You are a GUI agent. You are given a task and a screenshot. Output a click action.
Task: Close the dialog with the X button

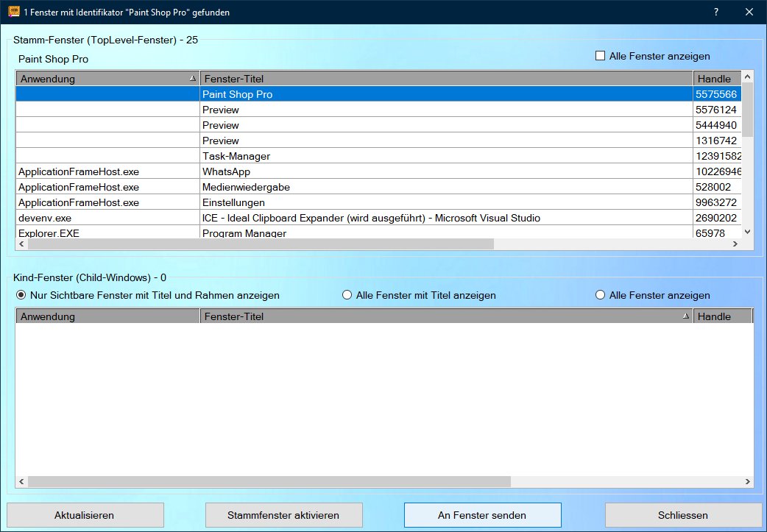tap(749, 13)
